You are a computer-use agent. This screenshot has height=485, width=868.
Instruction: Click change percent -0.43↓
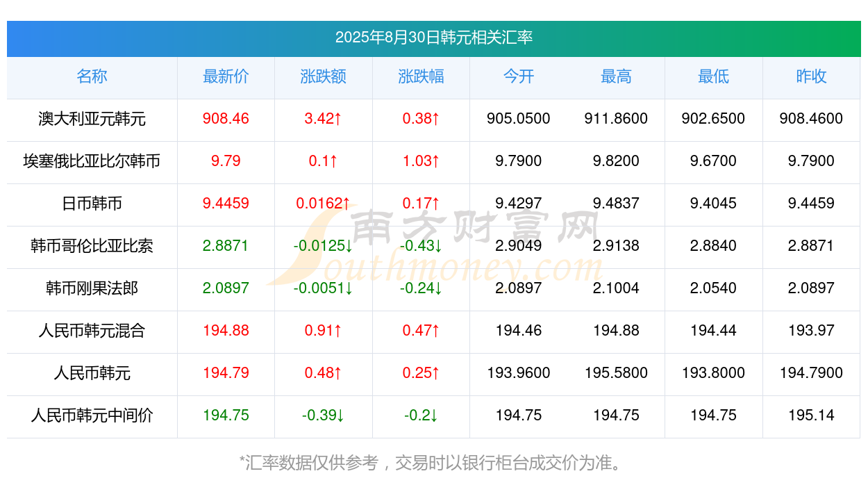click(421, 246)
